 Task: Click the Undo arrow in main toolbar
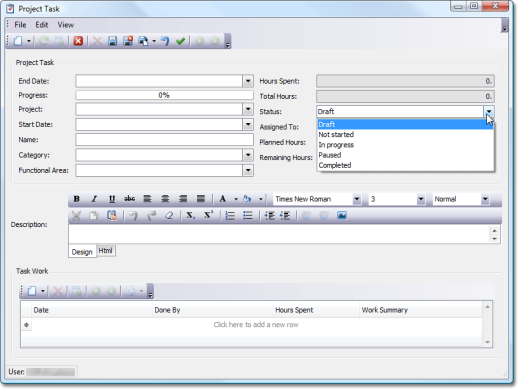coord(165,41)
